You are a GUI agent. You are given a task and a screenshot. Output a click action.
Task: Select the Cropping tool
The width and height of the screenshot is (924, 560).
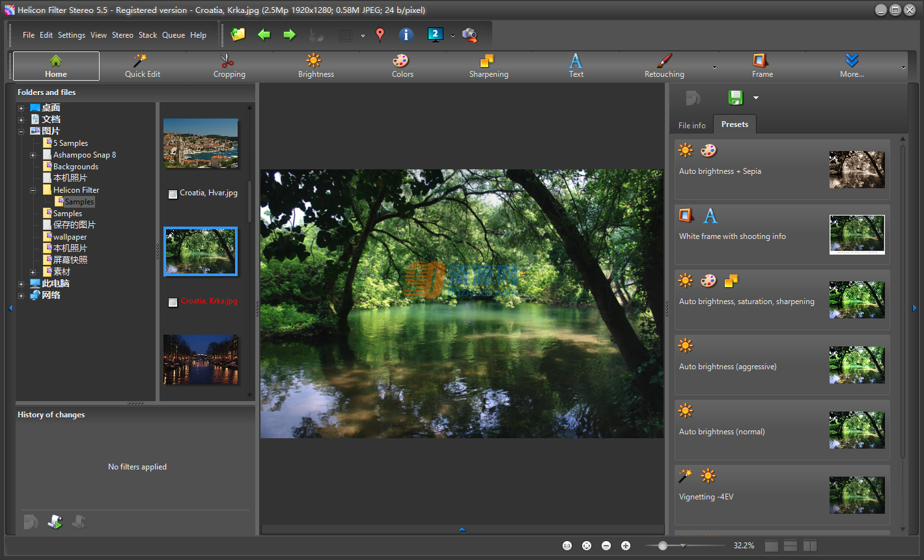(229, 66)
